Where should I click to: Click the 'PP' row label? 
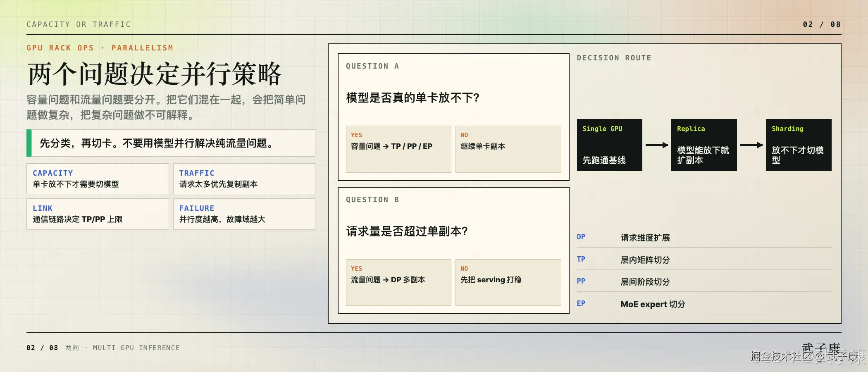point(581,281)
